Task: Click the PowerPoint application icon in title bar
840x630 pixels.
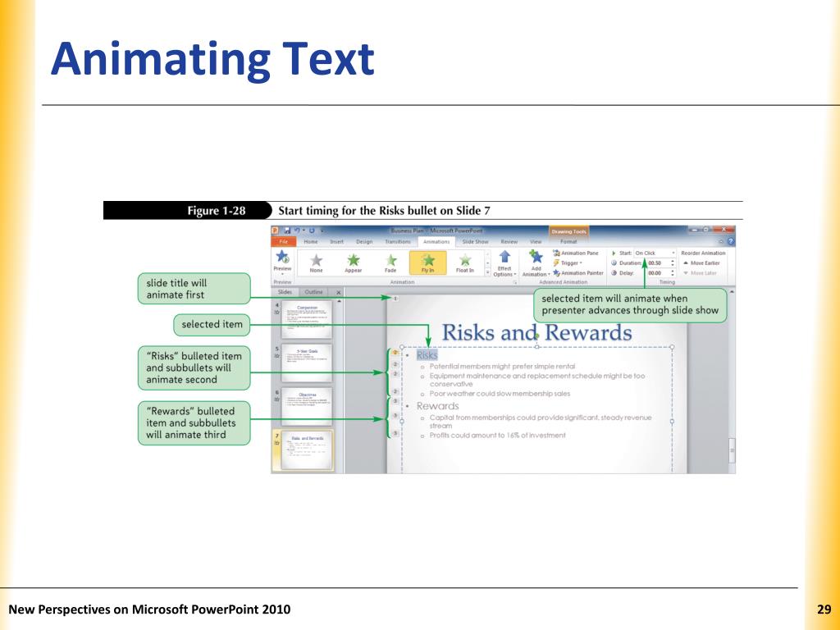Action: tap(276, 231)
